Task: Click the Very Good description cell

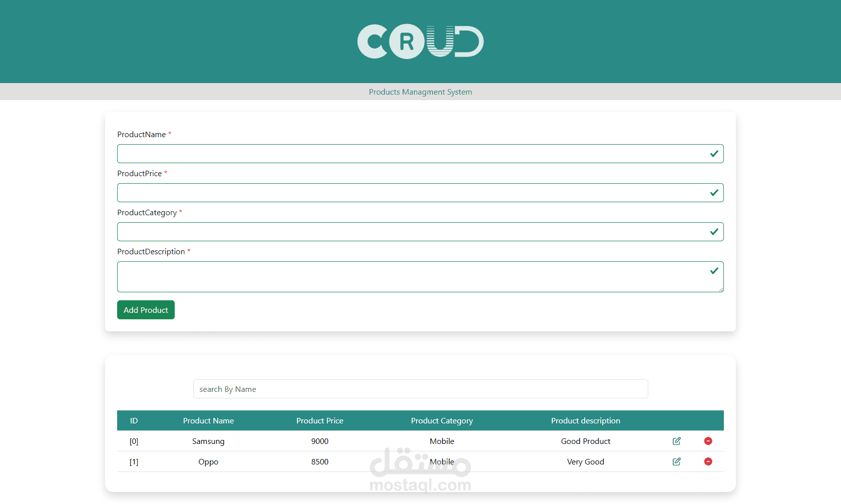Action: click(x=586, y=462)
